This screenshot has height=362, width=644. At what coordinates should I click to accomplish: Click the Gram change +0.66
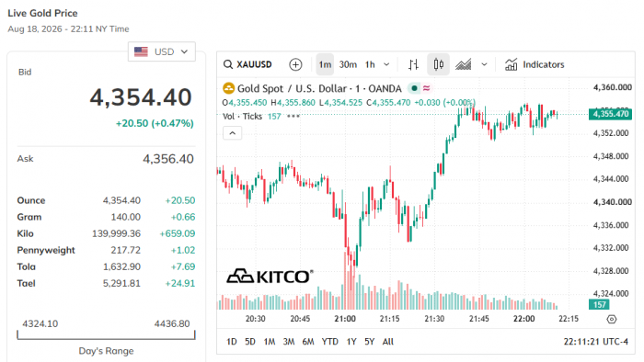183,217
